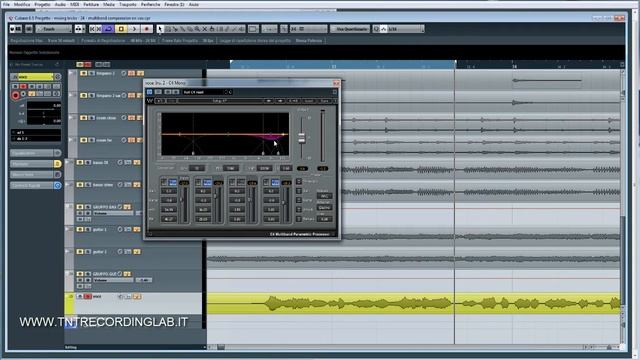Image resolution: width=640 pixels, height=360 pixels.
Task: Open the File menu
Action: click(6, 4)
